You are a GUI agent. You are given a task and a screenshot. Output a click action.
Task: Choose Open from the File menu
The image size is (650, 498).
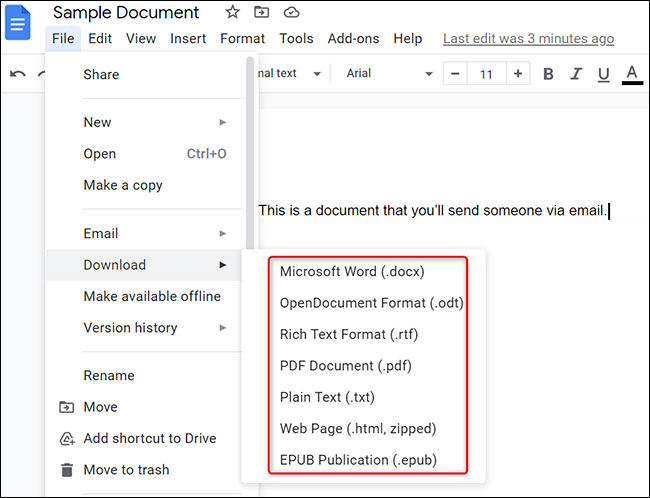click(144, 154)
